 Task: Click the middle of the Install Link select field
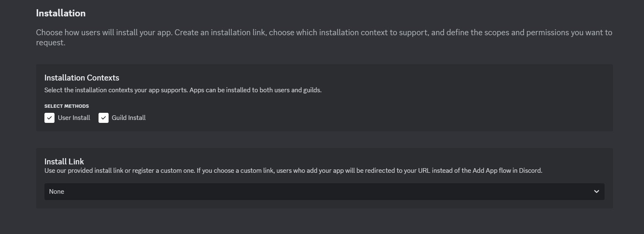click(324, 192)
